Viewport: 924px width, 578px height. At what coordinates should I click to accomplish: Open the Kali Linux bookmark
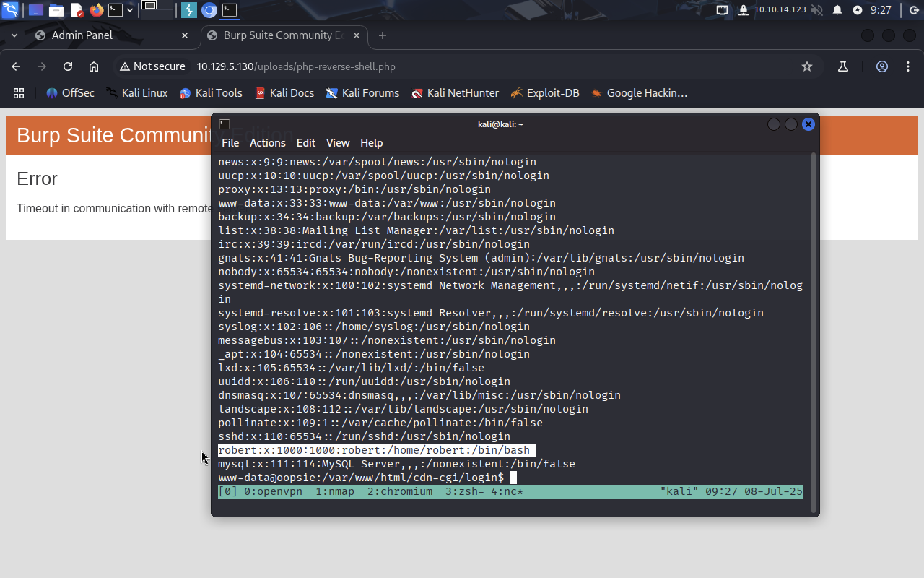coord(137,93)
